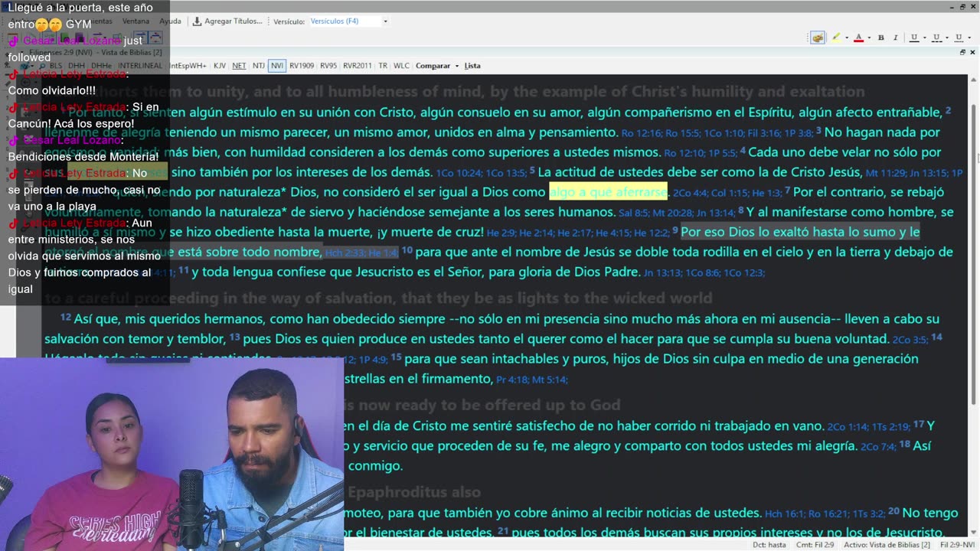Open the Ayuda menu
Image resolution: width=980 pixels, height=551 pixels.
coord(170,21)
